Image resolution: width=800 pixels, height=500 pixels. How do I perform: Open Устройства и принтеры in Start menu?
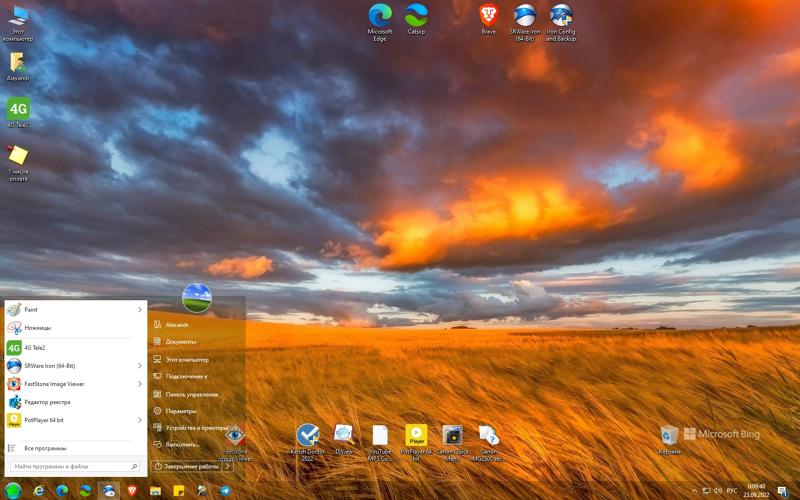(x=197, y=428)
